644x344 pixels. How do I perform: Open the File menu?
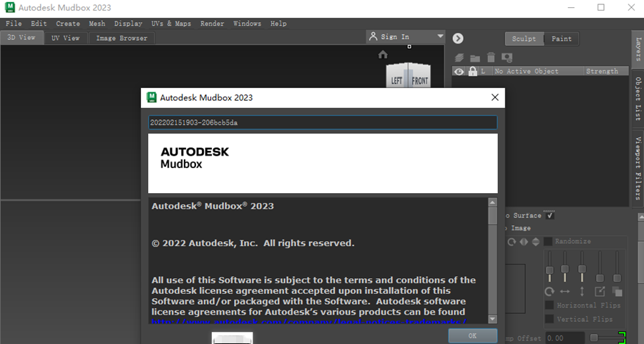14,24
